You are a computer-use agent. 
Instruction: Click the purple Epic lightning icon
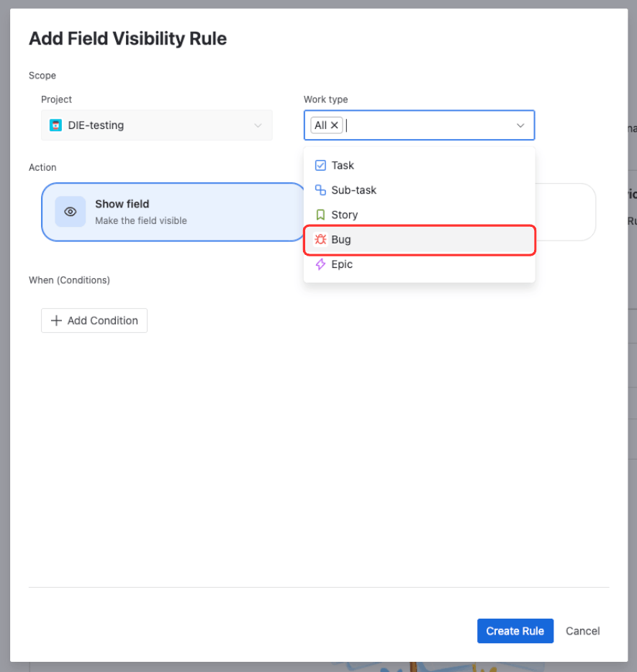pos(320,264)
